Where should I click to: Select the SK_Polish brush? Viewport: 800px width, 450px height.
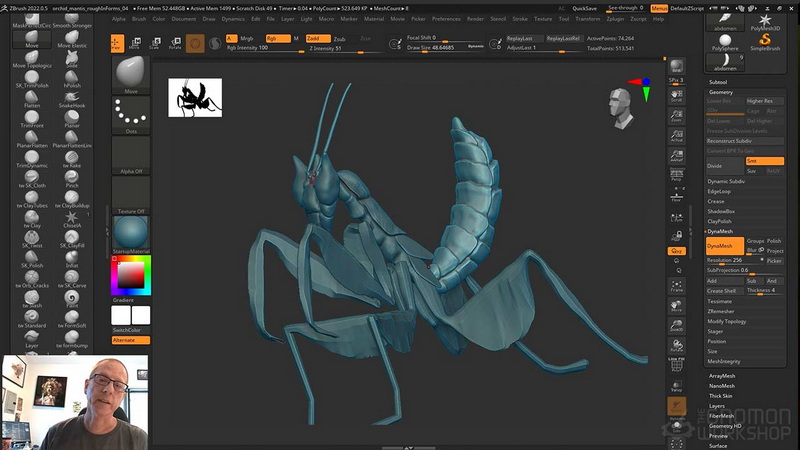tap(32, 259)
